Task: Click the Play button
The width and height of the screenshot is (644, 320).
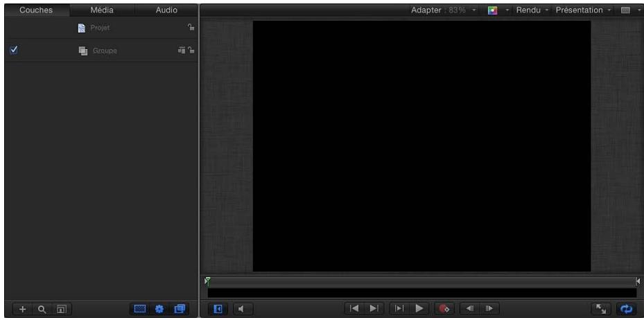Action: [419, 308]
